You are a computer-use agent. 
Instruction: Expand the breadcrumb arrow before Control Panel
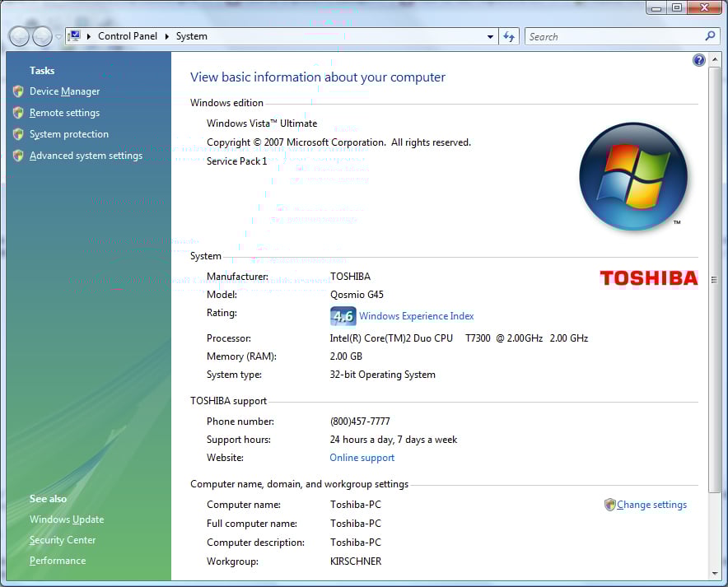coord(89,36)
